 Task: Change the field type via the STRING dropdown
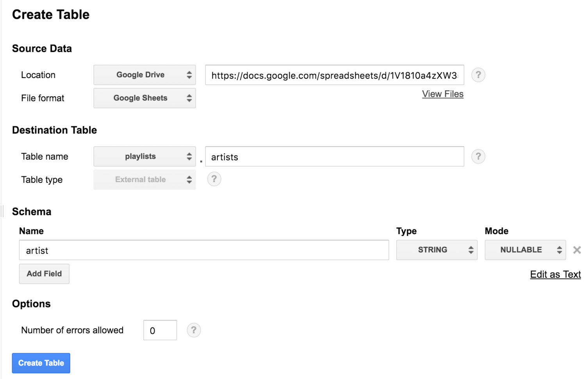436,250
